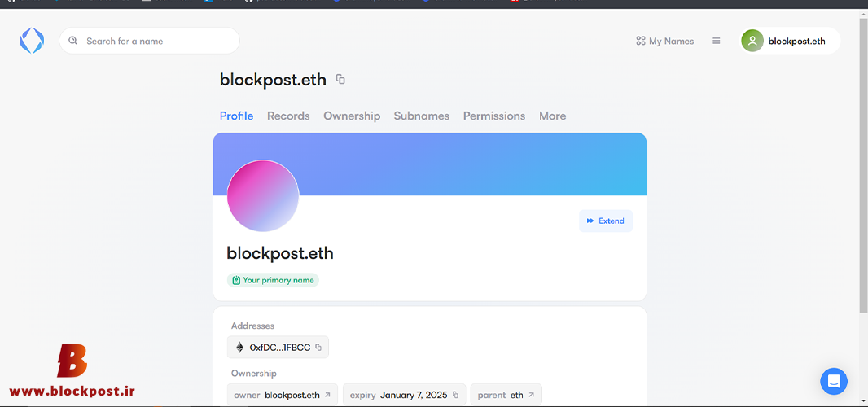Click the blockpost.eth page heading
The width and height of the screenshot is (868, 407).
pos(273,80)
